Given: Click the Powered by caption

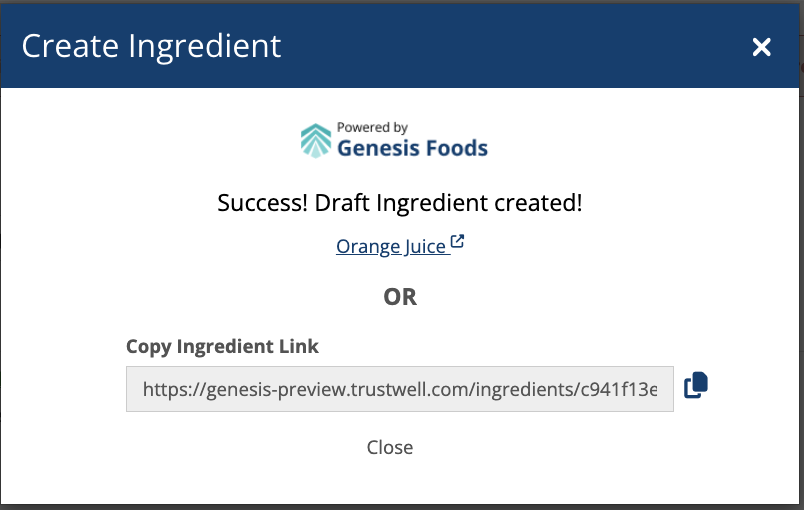Looking at the screenshot, I should click(x=372, y=127).
